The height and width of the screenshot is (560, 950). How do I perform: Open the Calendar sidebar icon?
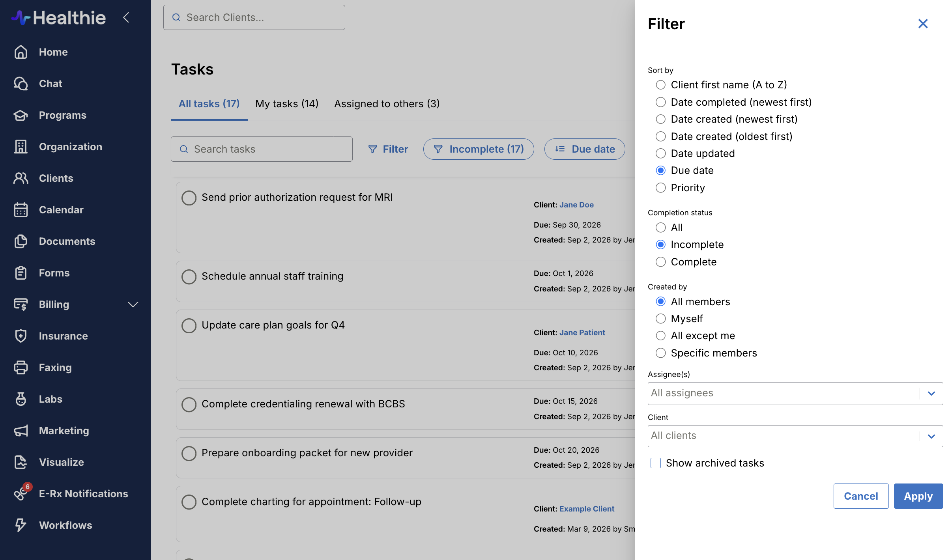point(21,210)
